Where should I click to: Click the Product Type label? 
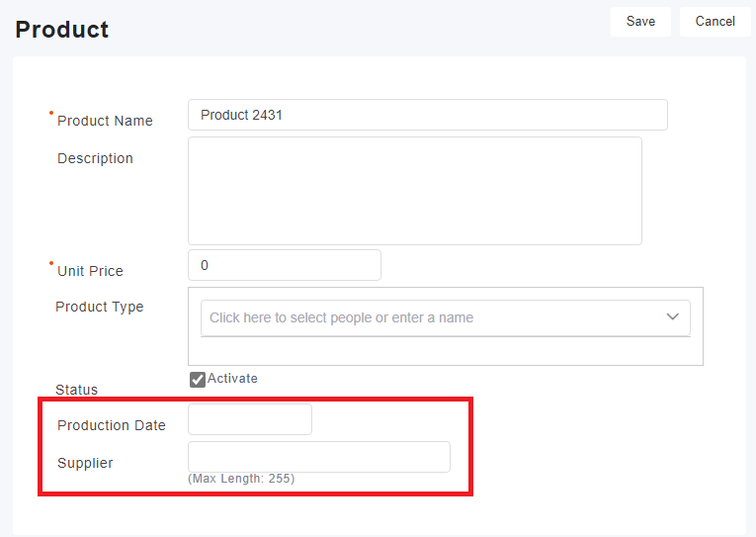point(100,307)
